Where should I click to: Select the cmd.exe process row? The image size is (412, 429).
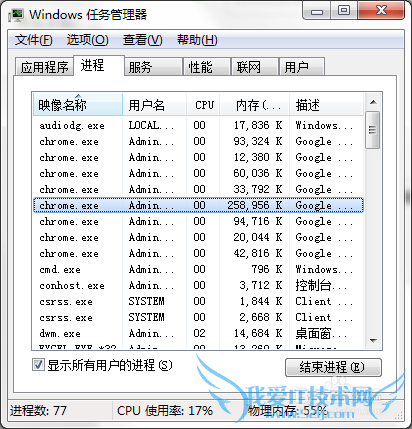(198, 269)
